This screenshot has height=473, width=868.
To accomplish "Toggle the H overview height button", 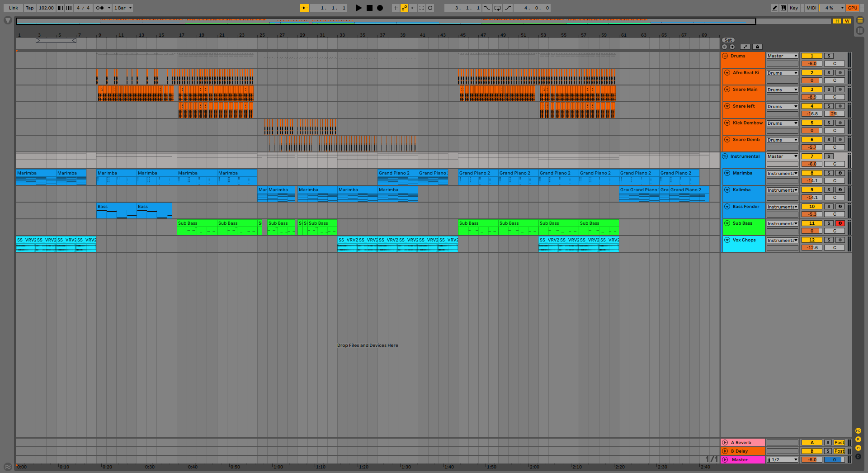I will [x=837, y=21].
